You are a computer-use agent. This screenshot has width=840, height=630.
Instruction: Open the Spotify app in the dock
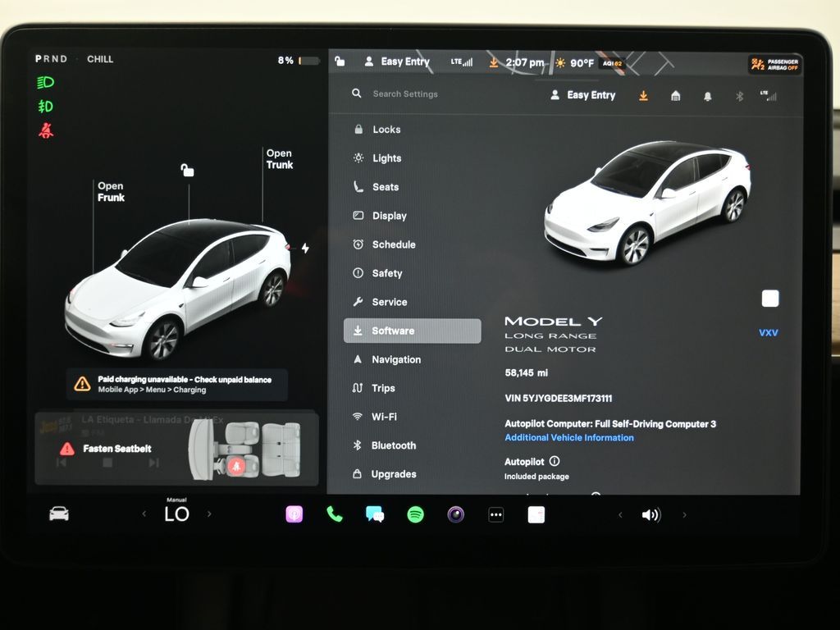click(416, 514)
